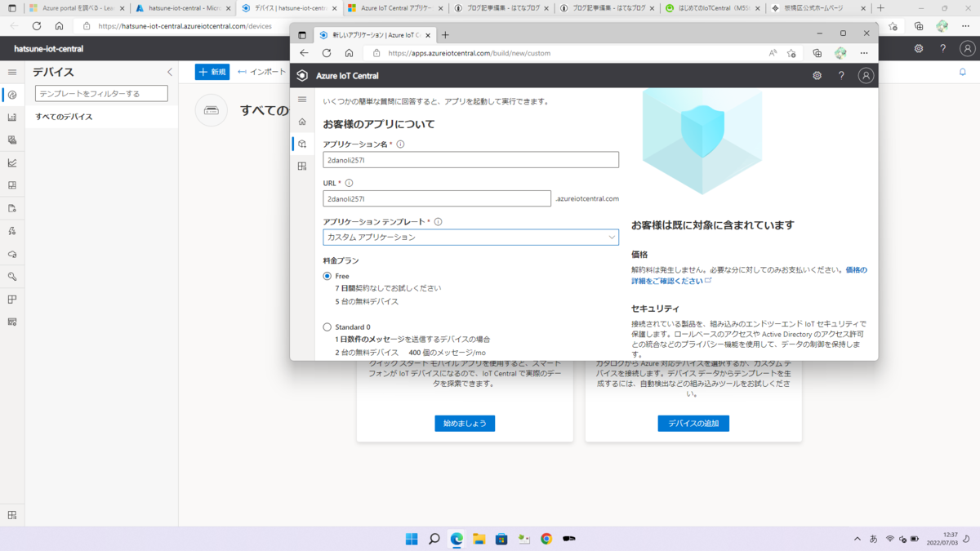This screenshot has width=980, height=551.
Task: Open account avatar in Azure IoT Central header
Action: click(866, 75)
